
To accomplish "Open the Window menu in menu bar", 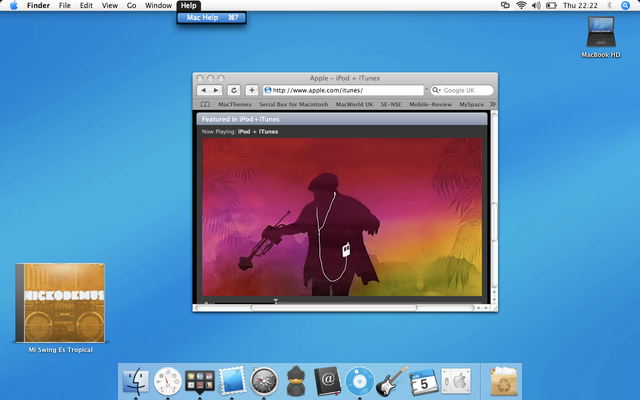I will (x=158, y=6).
